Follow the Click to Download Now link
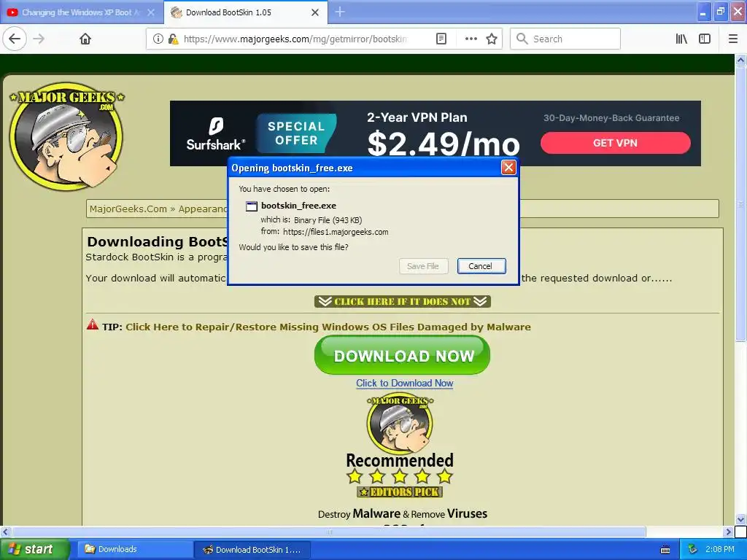This screenshot has height=560, width=747. coord(404,384)
